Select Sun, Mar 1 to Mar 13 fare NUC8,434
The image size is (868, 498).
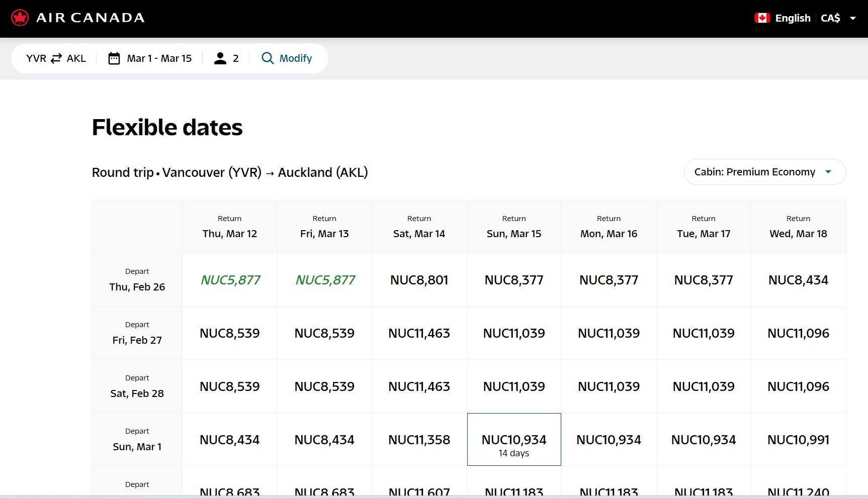(x=324, y=440)
